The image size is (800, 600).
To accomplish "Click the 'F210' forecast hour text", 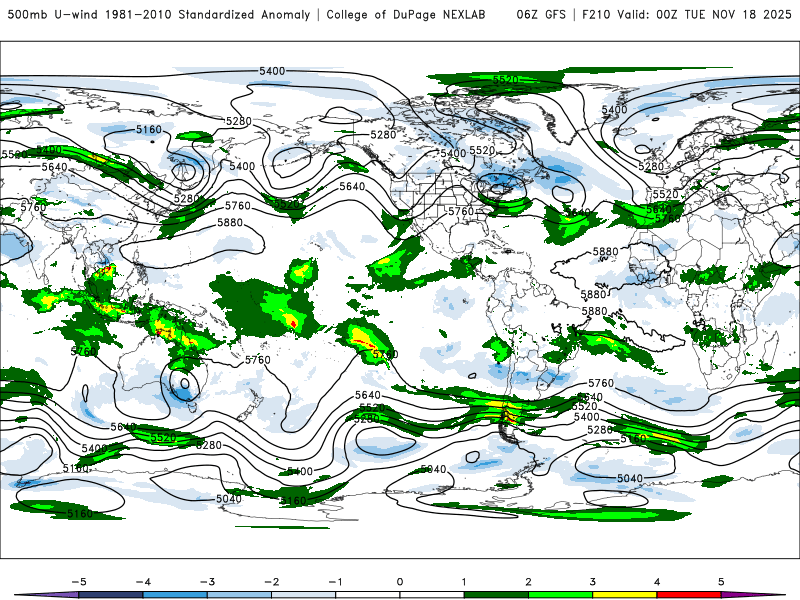I will click(x=595, y=14).
